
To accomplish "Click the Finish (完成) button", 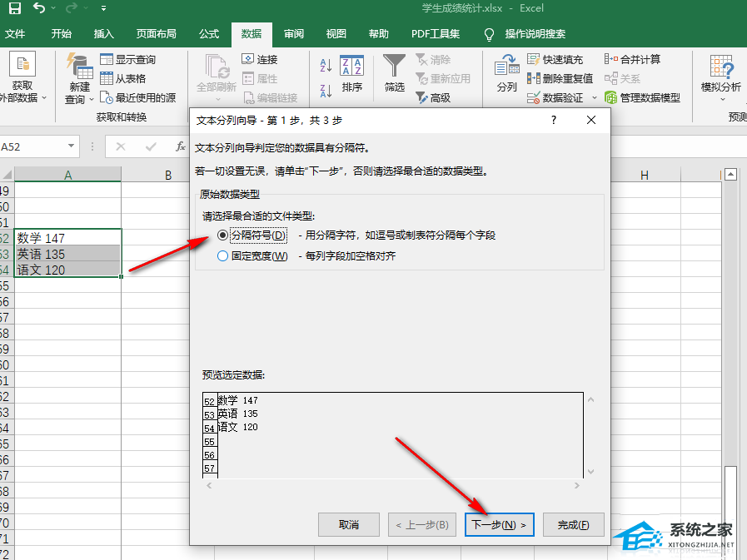I will tap(573, 525).
